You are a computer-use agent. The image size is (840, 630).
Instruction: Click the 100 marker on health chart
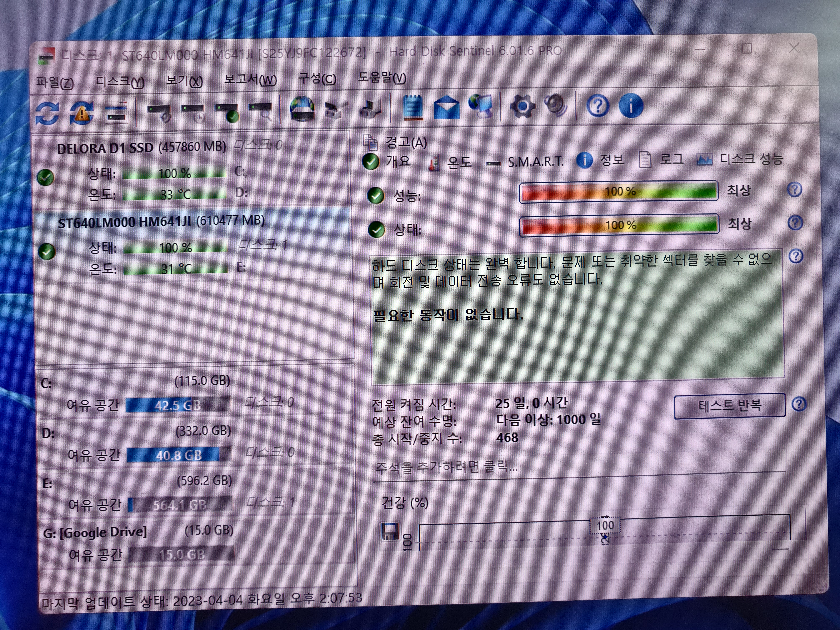pyautogui.click(x=605, y=526)
